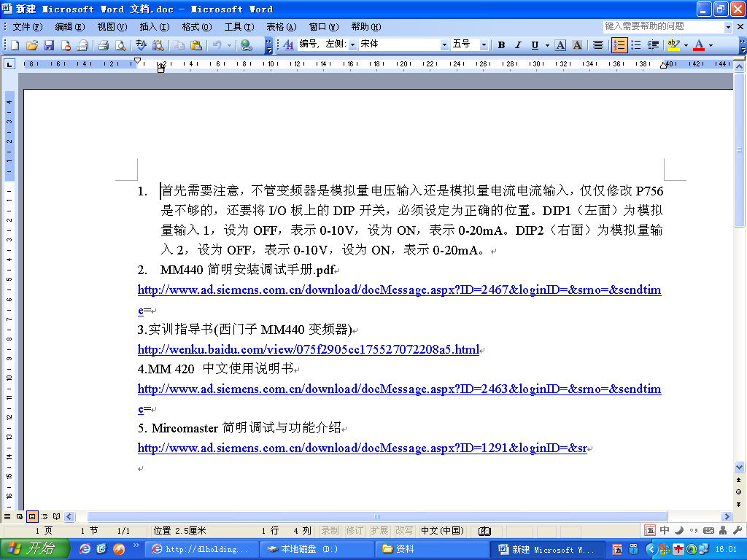The height and width of the screenshot is (560, 747).
Task: Switch to Print Layout view
Action: 32,516
